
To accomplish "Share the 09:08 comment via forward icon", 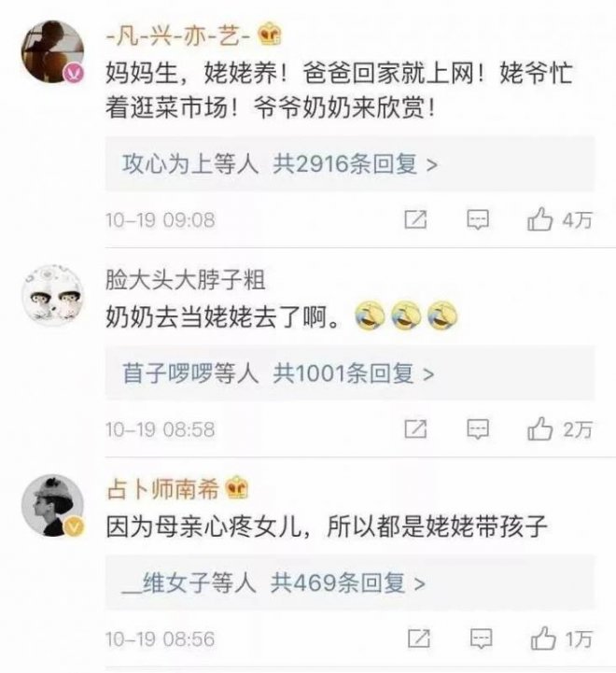I will pyautogui.click(x=415, y=219).
